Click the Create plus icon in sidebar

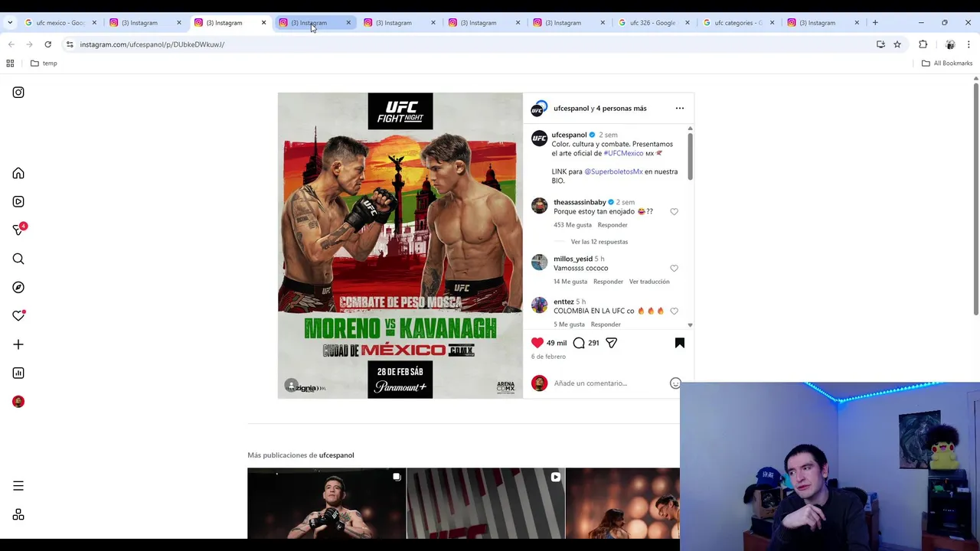pyautogui.click(x=18, y=344)
